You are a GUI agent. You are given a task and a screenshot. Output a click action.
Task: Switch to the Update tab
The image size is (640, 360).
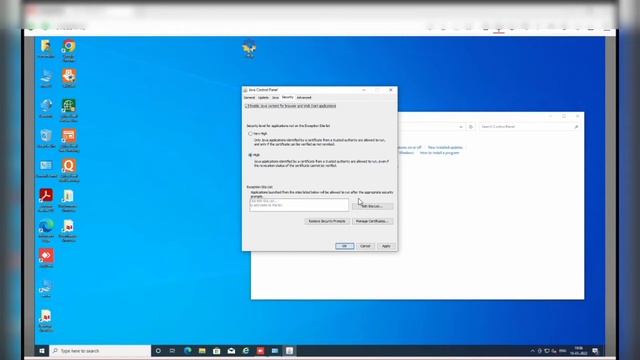point(263,98)
